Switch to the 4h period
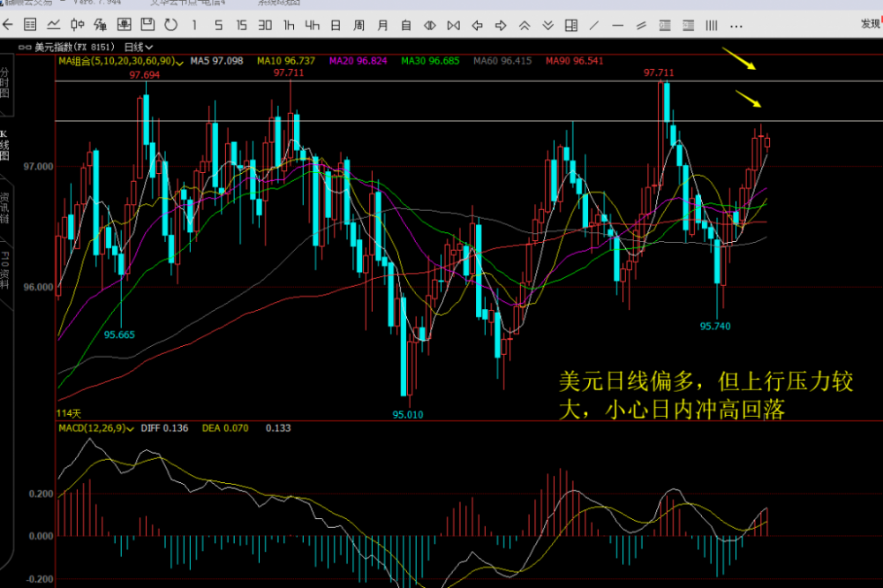The image size is (883, 588). tap(312, 25)
